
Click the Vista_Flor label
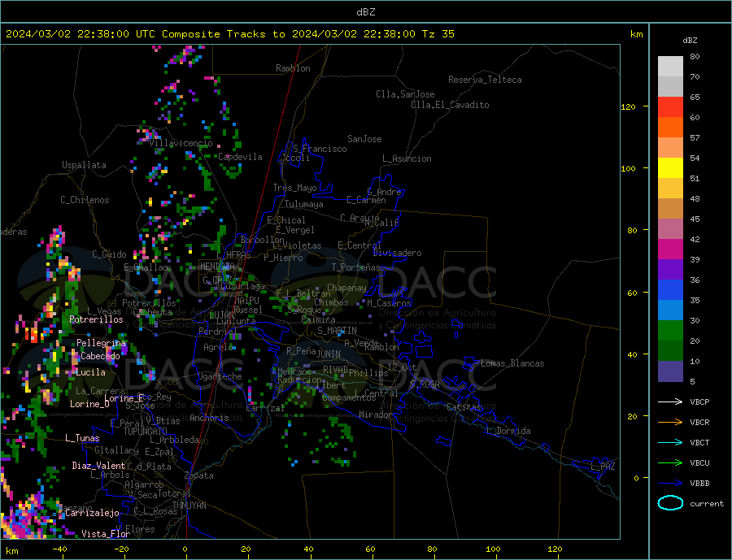click(106, 533)
